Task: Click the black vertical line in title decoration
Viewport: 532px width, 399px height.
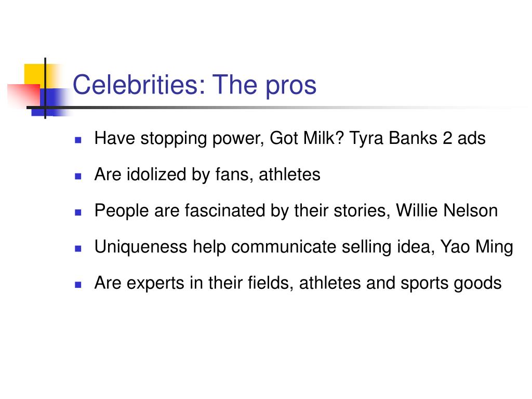Action: [45, 88]
